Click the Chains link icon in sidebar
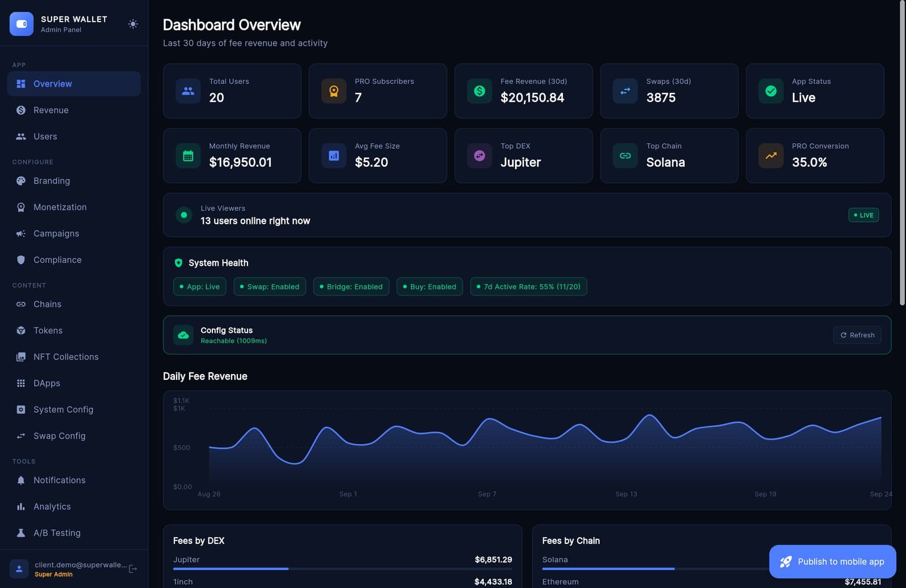906x588 pixels. coord(21,304)
